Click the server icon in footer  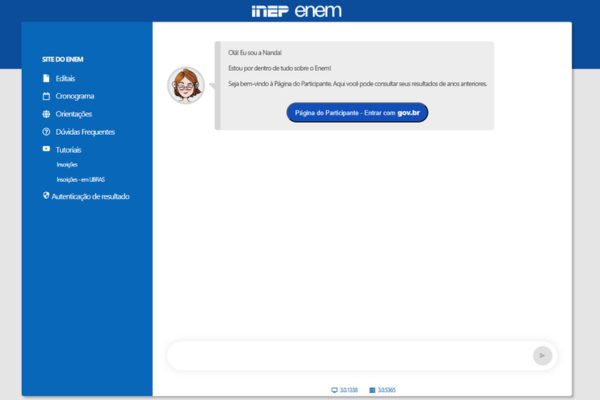click(x=372, y=390)
